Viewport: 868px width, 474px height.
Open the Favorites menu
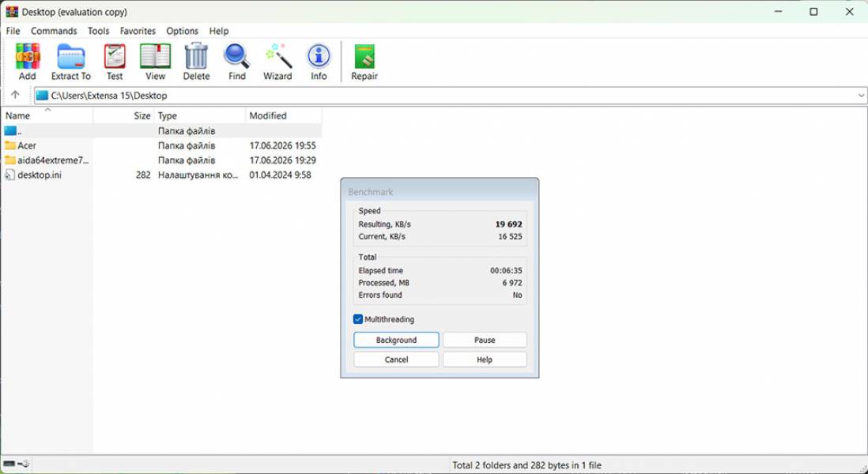tap(138, 31)
